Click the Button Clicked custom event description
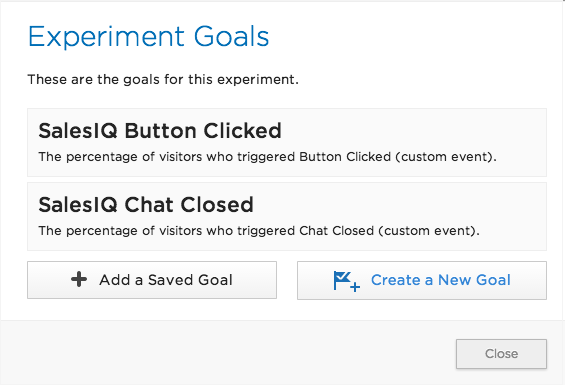Image resolution: width=565 pixels, height=385 pixels. 267,157
